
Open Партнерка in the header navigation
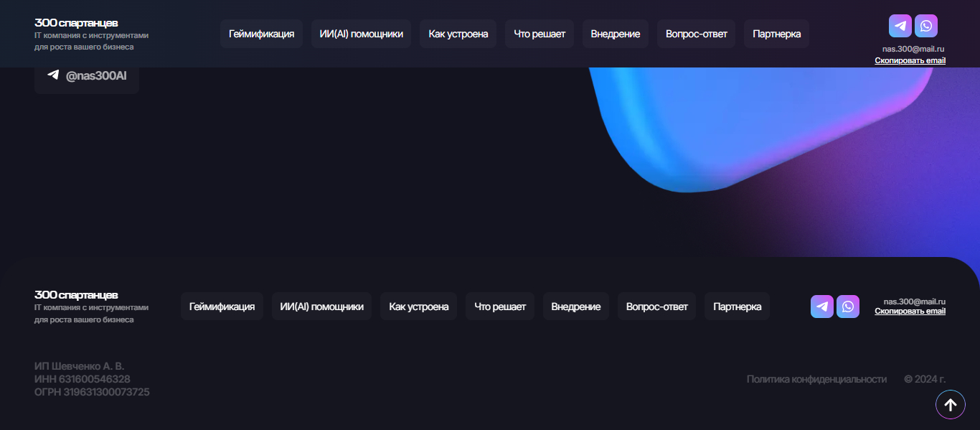pos(776,34)
